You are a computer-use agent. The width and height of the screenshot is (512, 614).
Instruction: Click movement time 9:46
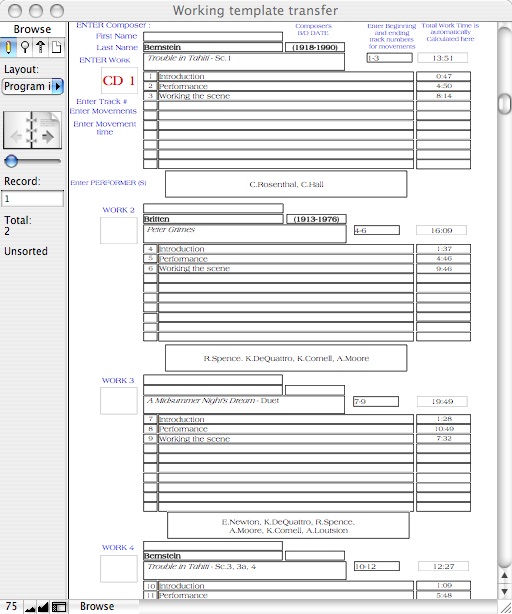click(x=443, y=269)
